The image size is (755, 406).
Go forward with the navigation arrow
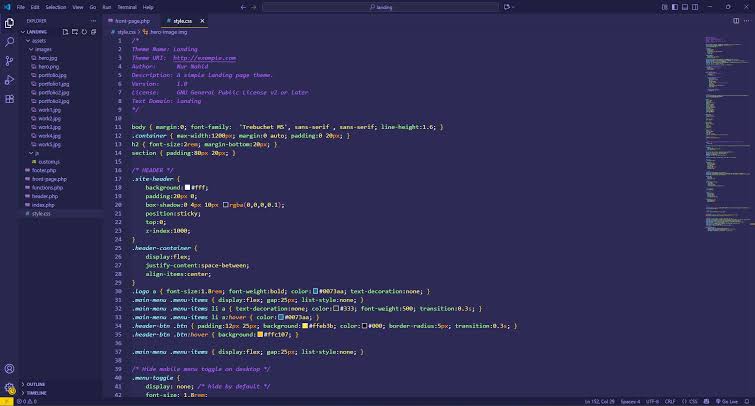coord(254,7)
